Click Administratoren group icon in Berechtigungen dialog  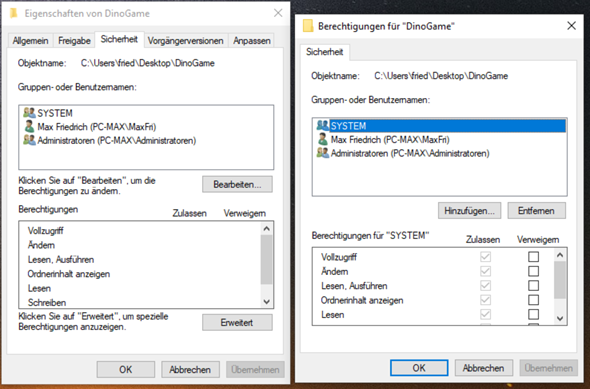tap(322, 153)
